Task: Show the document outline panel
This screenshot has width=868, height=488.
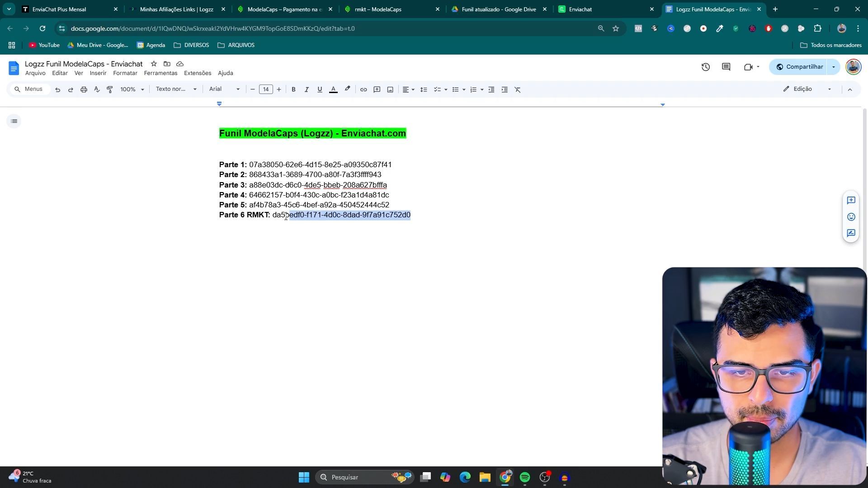Action: 14,121
